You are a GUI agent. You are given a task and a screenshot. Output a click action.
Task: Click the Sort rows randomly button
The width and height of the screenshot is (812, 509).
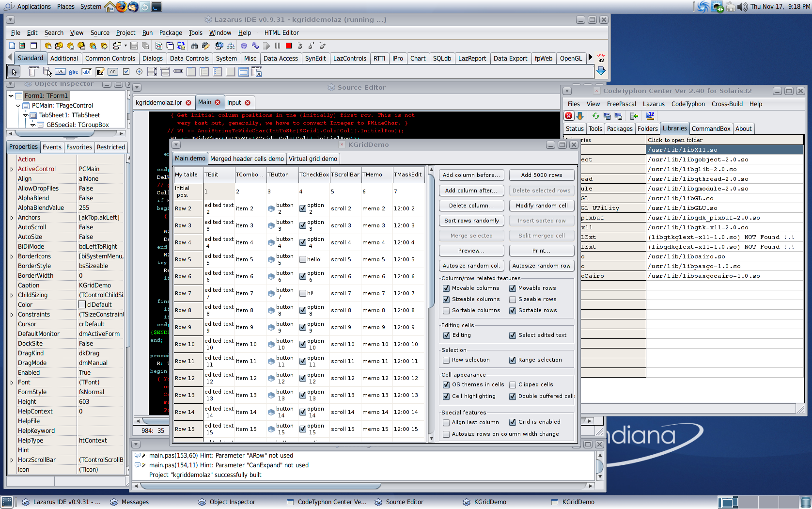click(x=471, y=221)
